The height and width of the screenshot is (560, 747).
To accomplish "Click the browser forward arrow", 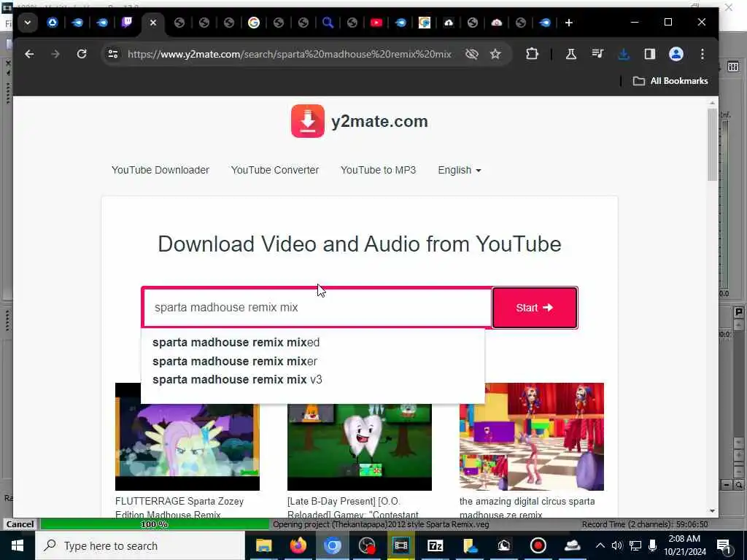I will click(x=55, y=54).
